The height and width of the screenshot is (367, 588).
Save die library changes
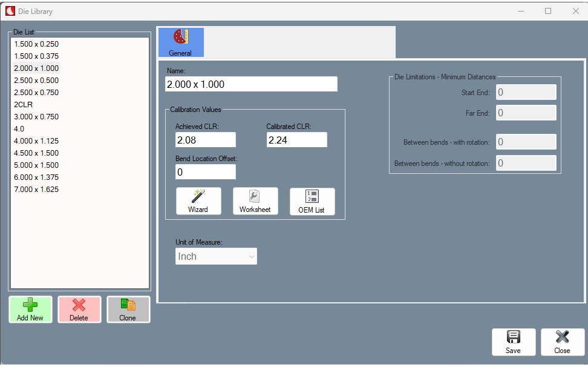pyautogui.click(x=514, y=342)
